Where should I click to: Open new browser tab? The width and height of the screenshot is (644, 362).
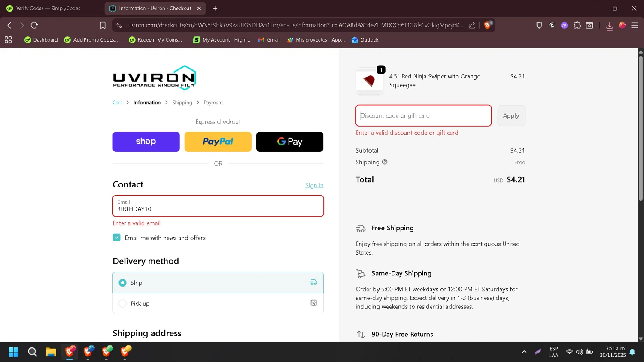pyautogui.click(x=215, y=8)
